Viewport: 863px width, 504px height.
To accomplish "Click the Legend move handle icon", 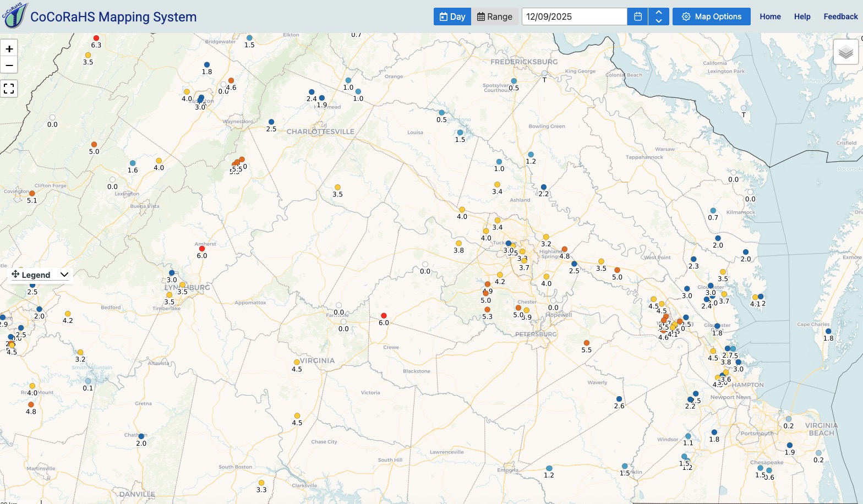I will [15, 275].
